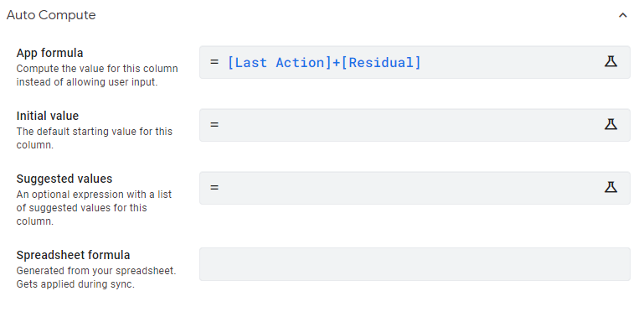Screen dimensions: 644x317
Task: Click into the Initial value expression field
Action: click(x=415, y=125)
